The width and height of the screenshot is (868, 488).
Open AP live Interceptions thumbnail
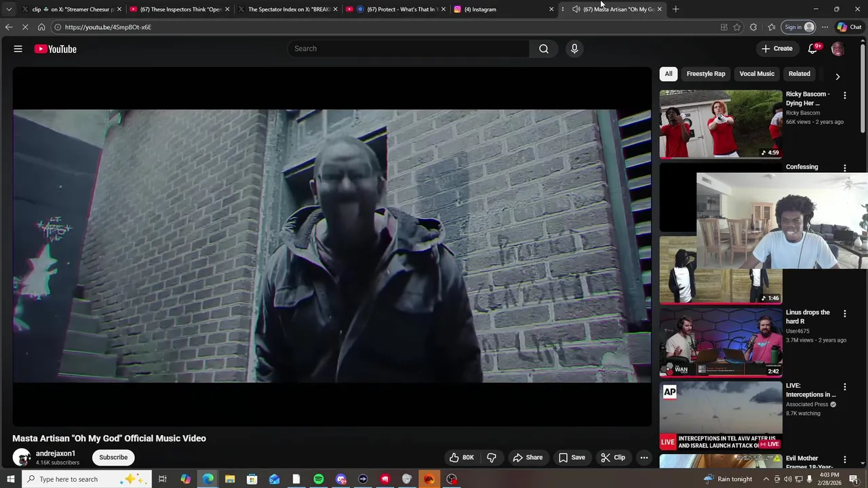point(721,415)
